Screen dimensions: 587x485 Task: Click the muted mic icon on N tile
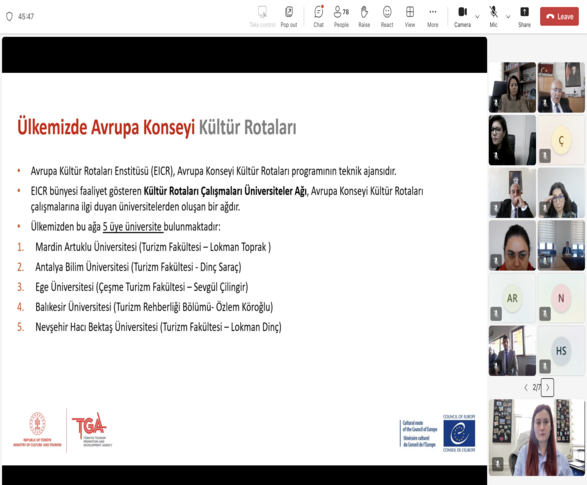[x=545, y=314]
